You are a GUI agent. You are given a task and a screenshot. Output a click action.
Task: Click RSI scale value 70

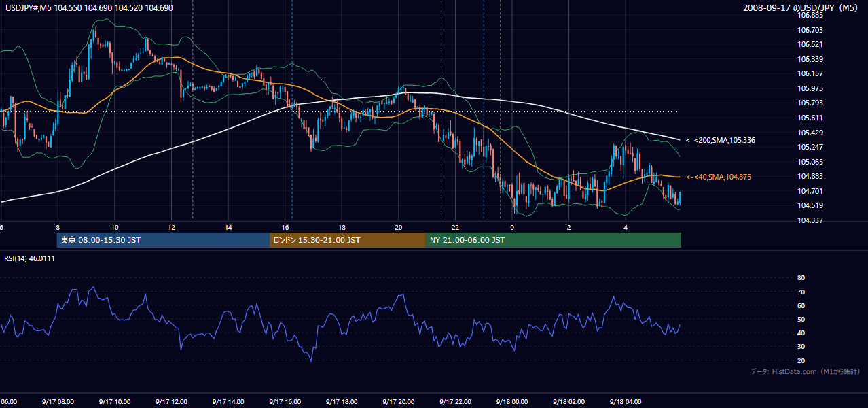click(x=801, y=292)
